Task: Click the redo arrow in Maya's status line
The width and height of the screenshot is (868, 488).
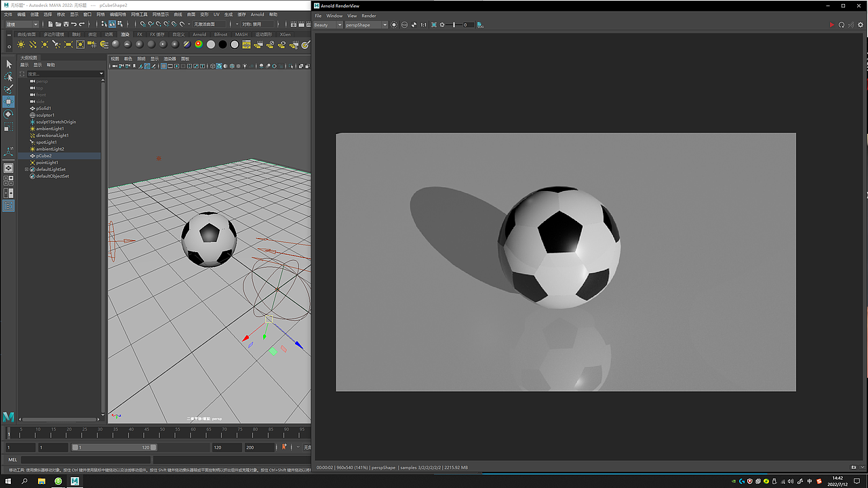Action: 82,24
